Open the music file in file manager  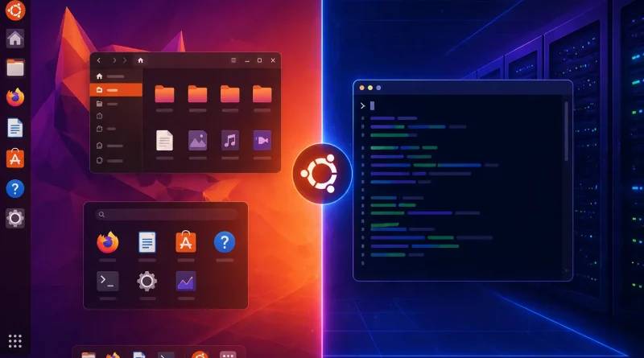(230, 141)
